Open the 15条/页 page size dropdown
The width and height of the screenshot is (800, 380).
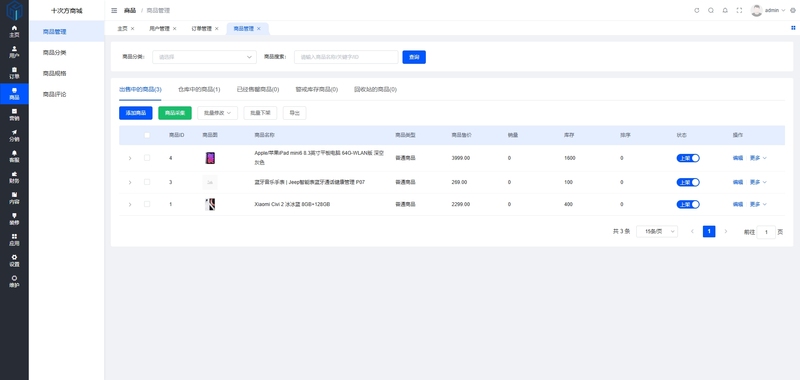[x=657, y=232]
